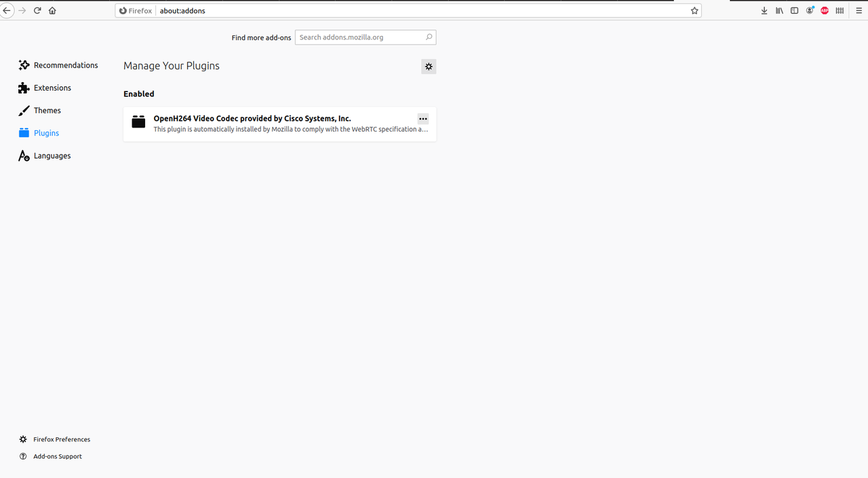
Task: Reload the current page
Action: 37,11
